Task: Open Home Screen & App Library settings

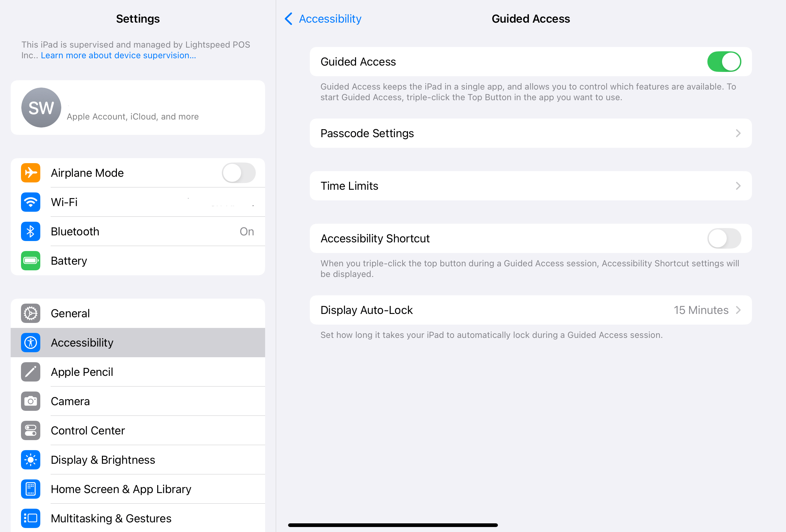Action: [121, 489]
